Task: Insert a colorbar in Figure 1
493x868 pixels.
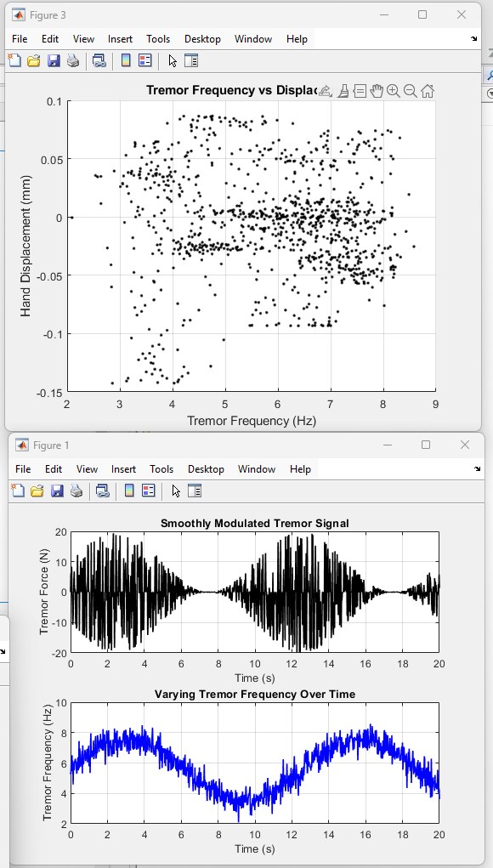Action: coord(129,491)
